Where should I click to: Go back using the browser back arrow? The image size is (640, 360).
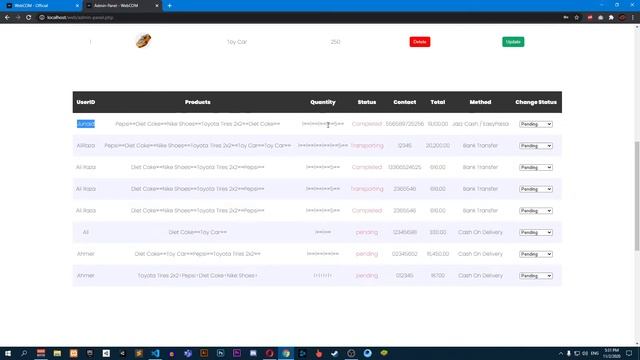(x=7, y=18)
